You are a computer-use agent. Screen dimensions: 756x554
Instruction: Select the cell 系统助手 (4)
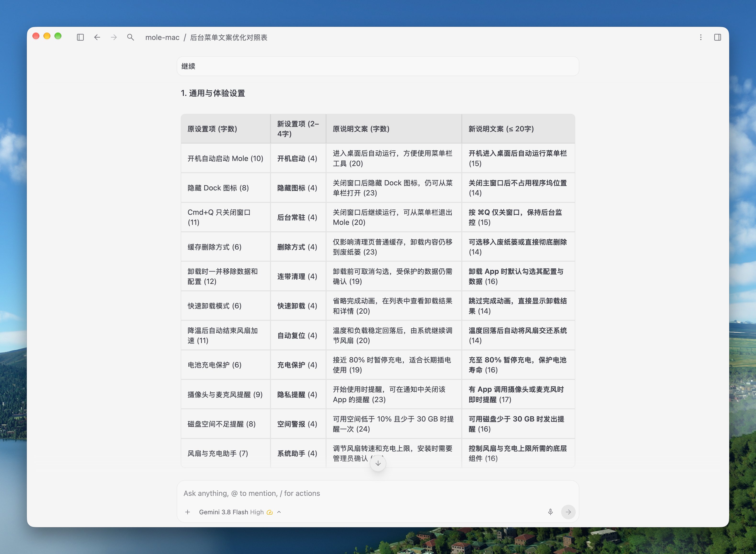298,453
